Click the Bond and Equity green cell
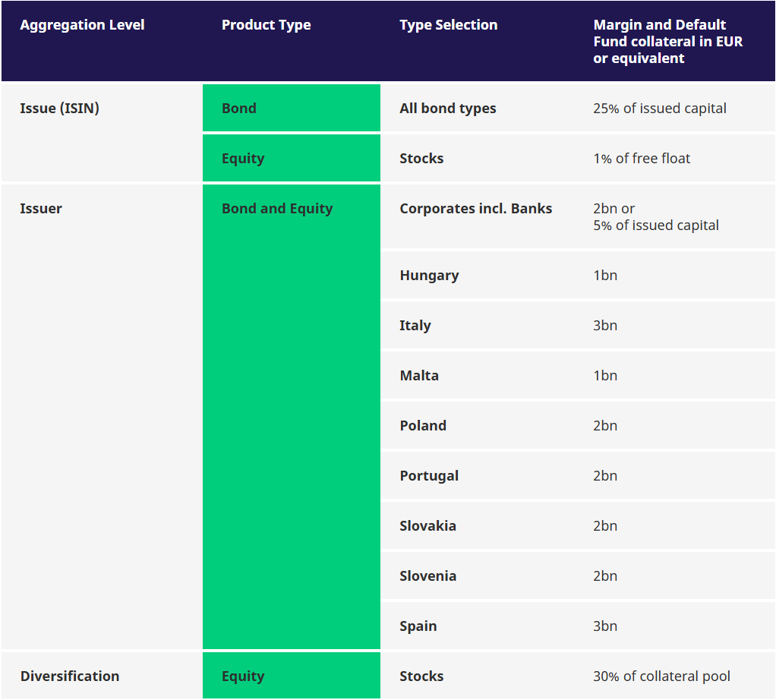 pyautogui.click(x=277, y=208)
